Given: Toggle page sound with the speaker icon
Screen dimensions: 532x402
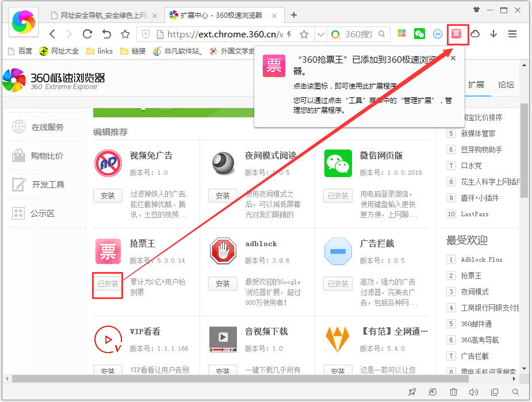Looking at the screenshot, I should click(473, 392).
